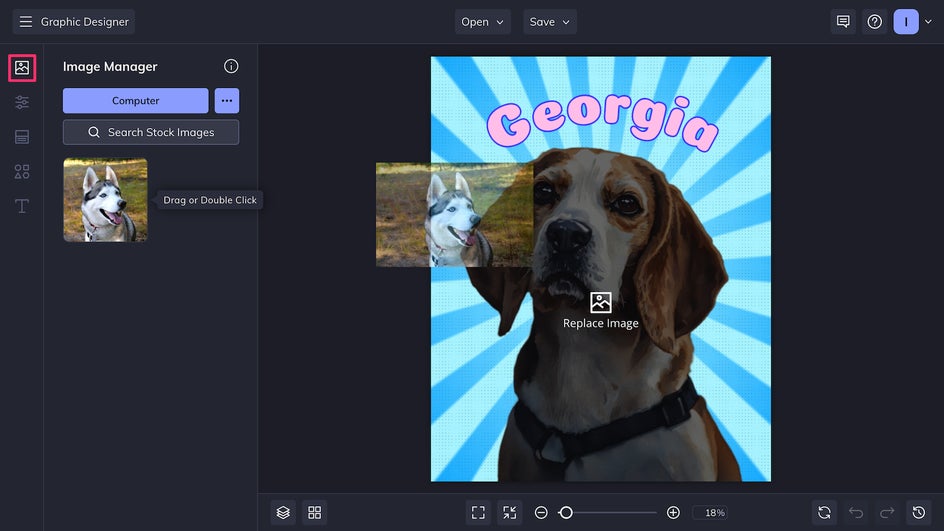Open the Templates panel in sidebar

point(22,137)
